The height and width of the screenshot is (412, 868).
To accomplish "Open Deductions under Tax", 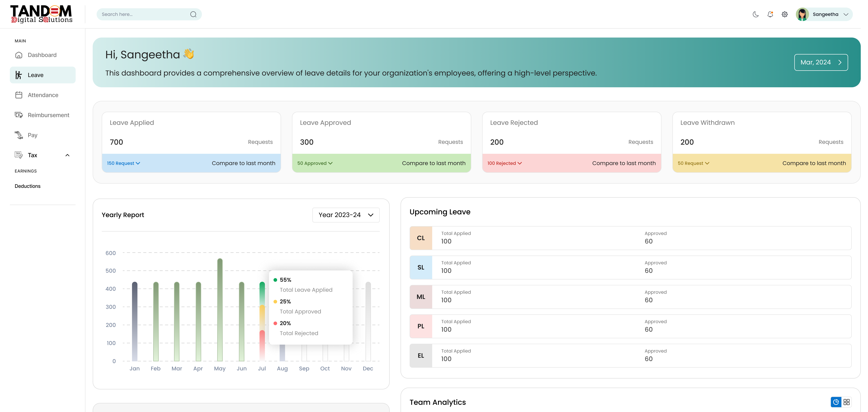I will [28, 186].
